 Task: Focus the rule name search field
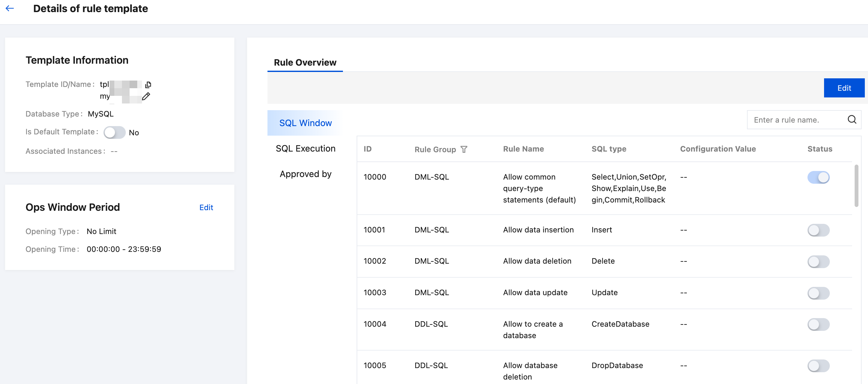[795, 120]
